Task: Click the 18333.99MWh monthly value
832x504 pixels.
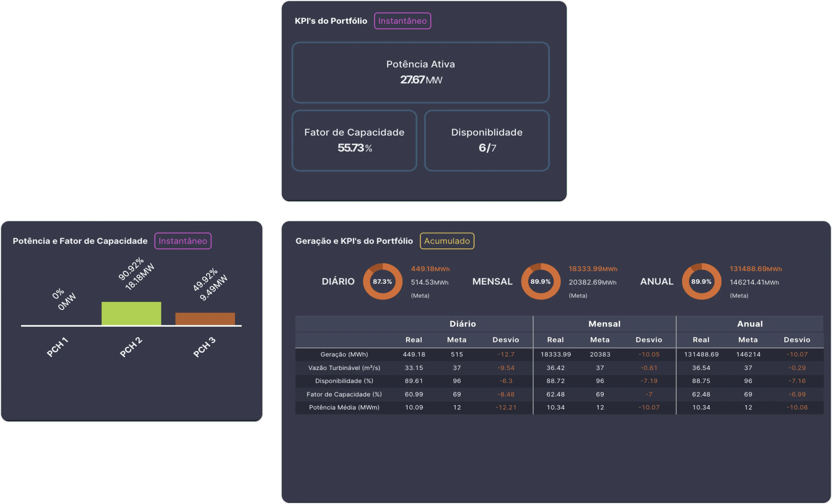Action: [593, 269]
